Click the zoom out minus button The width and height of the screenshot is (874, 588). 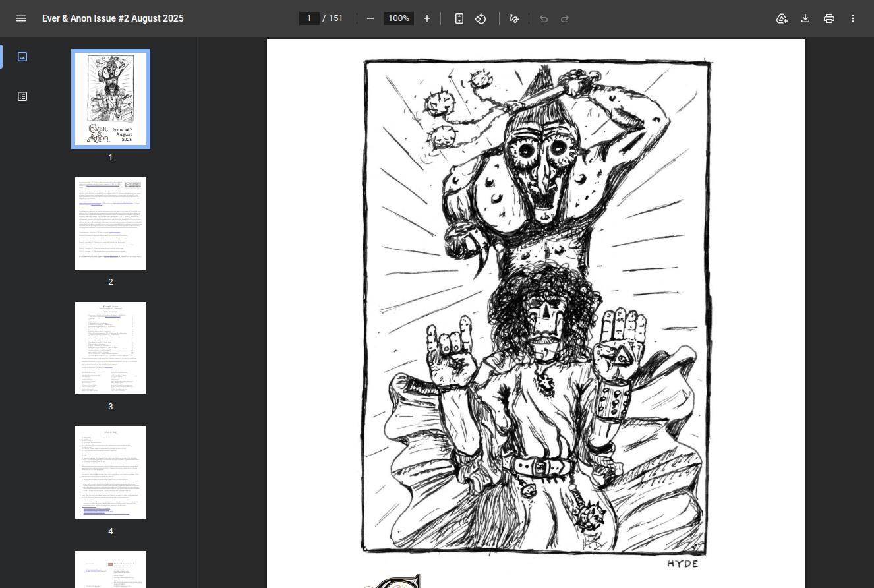(370, 18)
